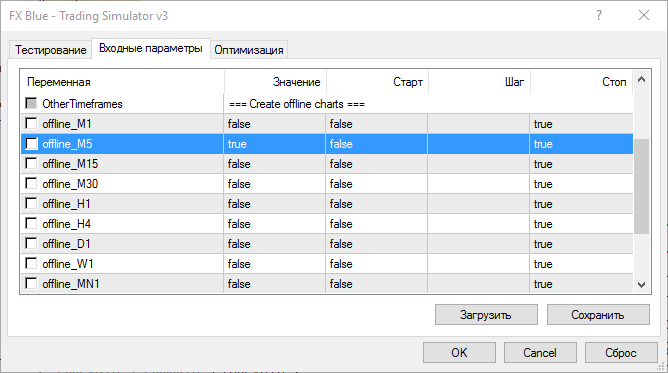Click the scrollbar up arrow
This screenshot has width=668, height=373.
pyautogui.click(x=642, y=80)
